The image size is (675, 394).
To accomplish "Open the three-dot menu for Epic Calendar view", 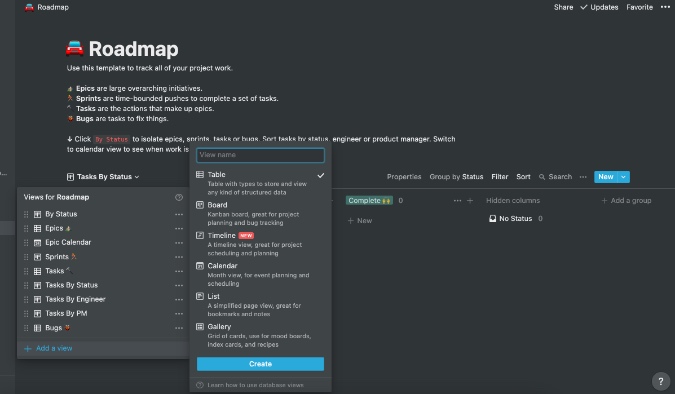I will [179, 242].
